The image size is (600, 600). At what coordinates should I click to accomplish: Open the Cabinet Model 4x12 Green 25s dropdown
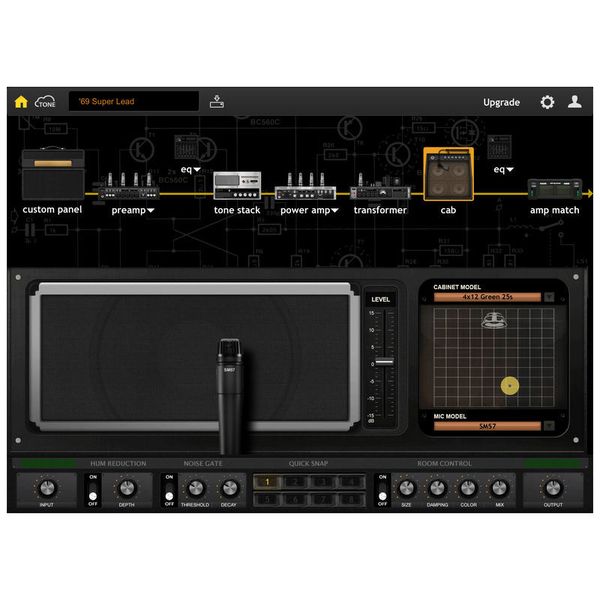(x=487, y=297)
